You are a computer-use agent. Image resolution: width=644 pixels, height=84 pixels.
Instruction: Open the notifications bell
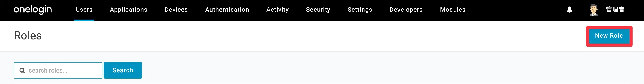(570, 10)
